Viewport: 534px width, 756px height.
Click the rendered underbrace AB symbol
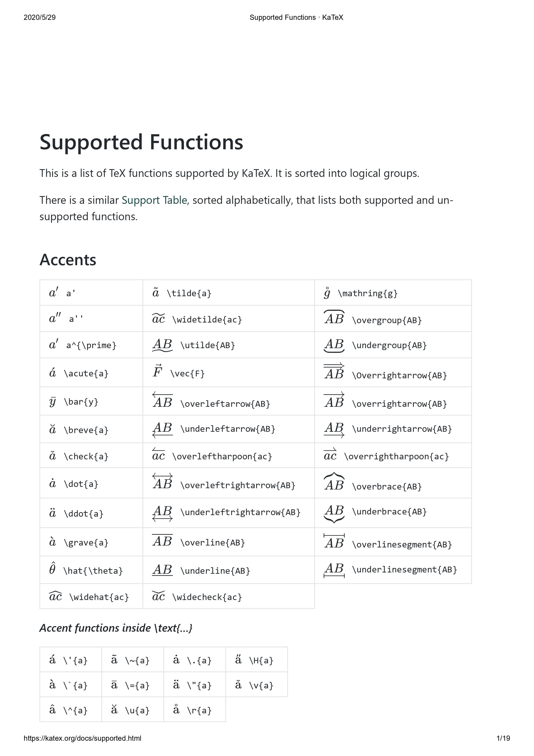pos(334,513)
